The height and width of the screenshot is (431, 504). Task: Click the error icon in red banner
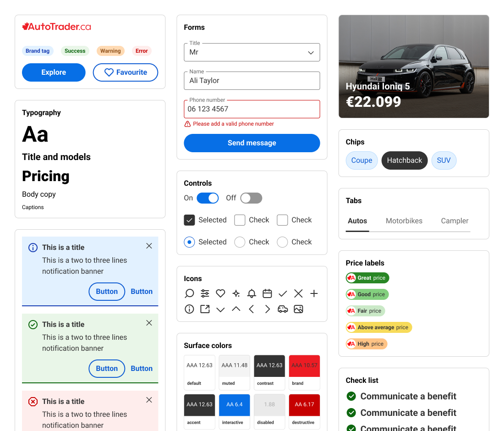pyautogui.click(x=33, y=402)
